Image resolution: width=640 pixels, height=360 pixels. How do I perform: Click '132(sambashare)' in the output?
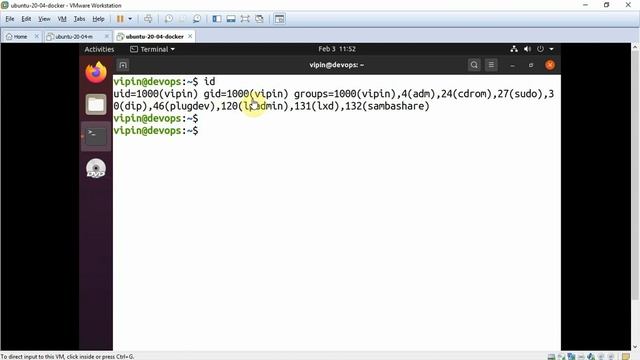coord(387,106)
